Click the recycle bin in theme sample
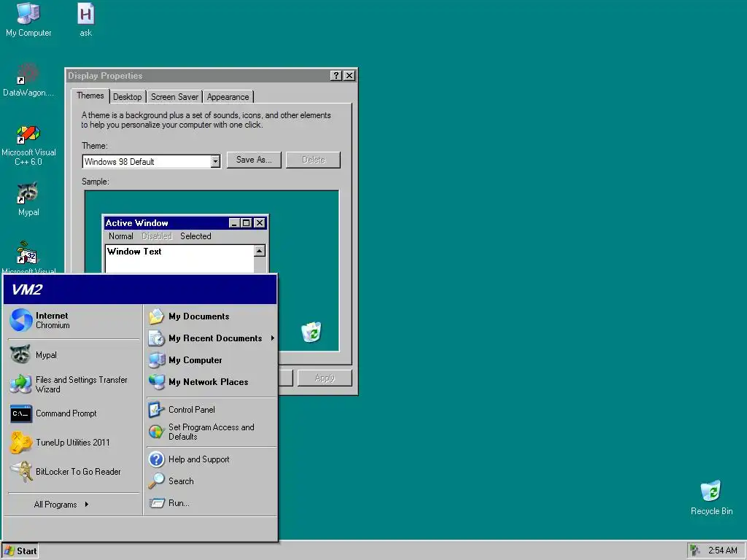The image size is (747, 560). (x=311, y=332)
